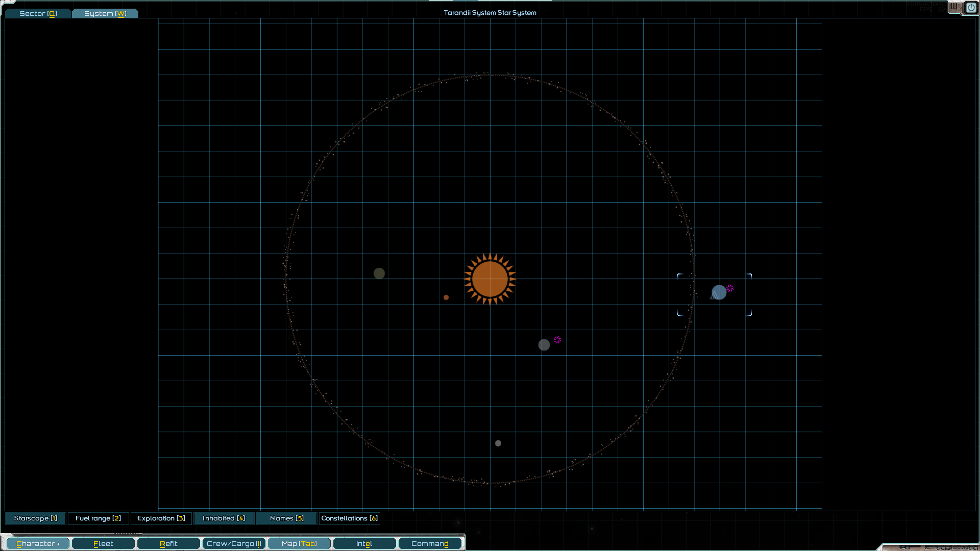The image size is (980, 551).
Task: Switch to the Sector [Q] tab
Action: pos(38,13)
